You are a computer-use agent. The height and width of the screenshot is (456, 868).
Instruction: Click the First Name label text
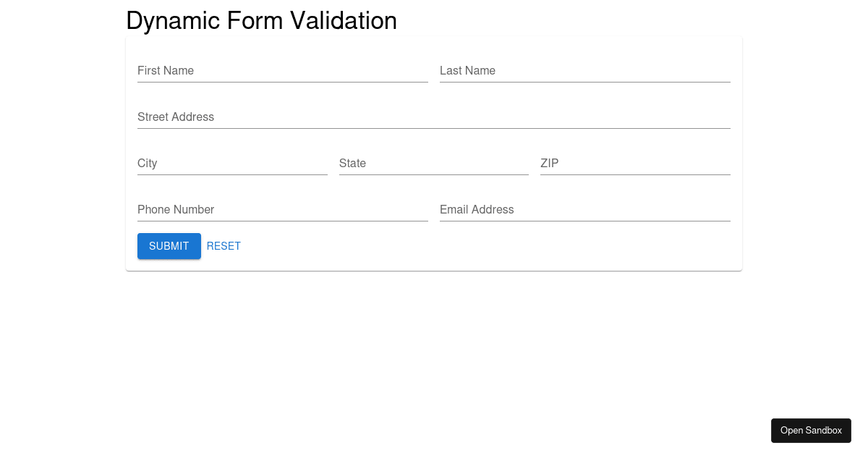point(166,70)
